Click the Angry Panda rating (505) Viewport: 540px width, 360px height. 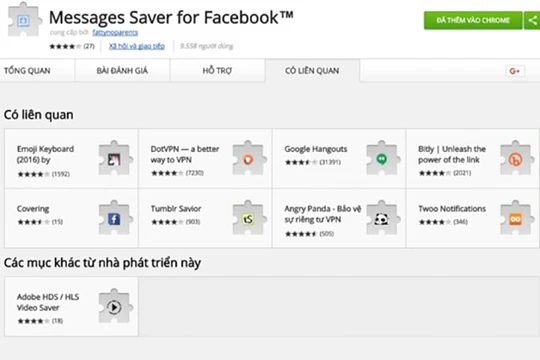pyautogui.click(x=309, y=234)
